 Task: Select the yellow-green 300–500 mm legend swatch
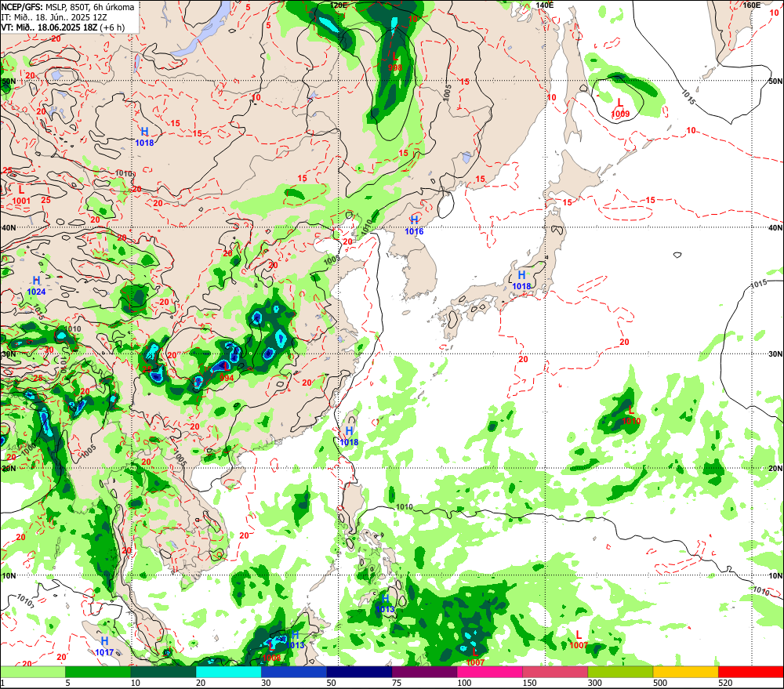620,672
